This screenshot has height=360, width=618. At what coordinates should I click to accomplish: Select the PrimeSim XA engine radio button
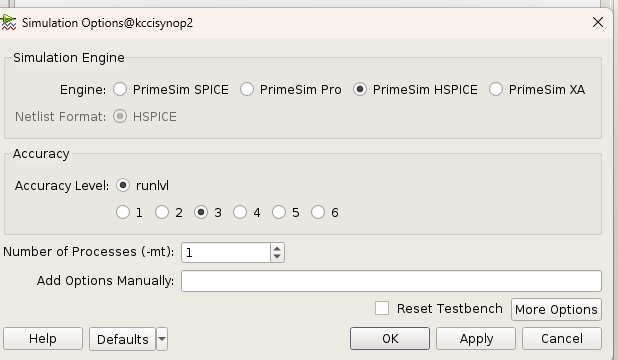(495, 90)
